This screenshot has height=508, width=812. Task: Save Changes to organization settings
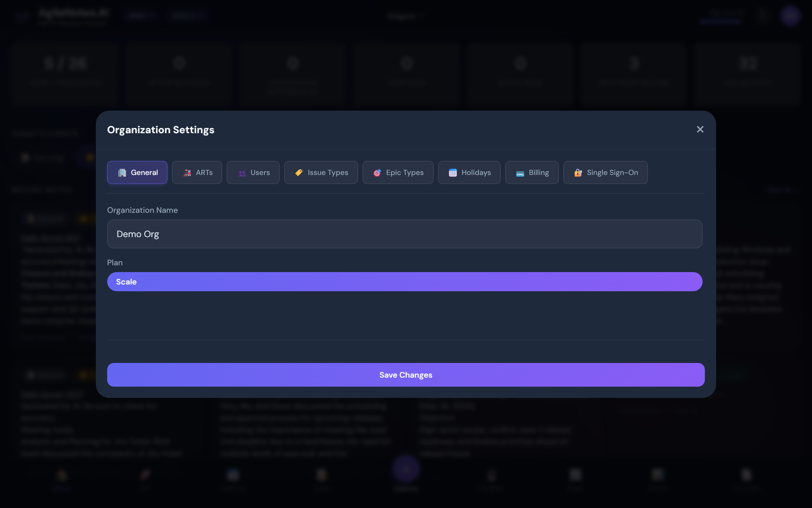406,375
